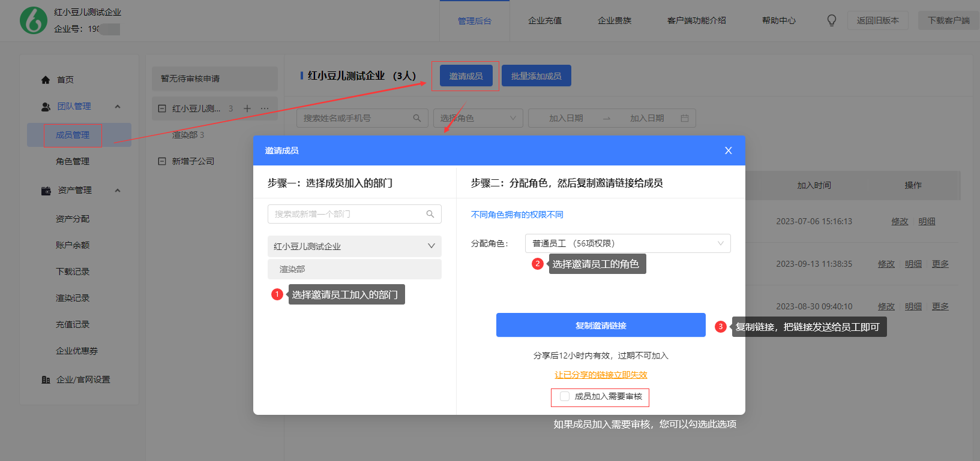The height and width of the screenshot is (461, 980).
Task: Click the 搜索或新增一个部门 input field
Action: click(355, 214)
